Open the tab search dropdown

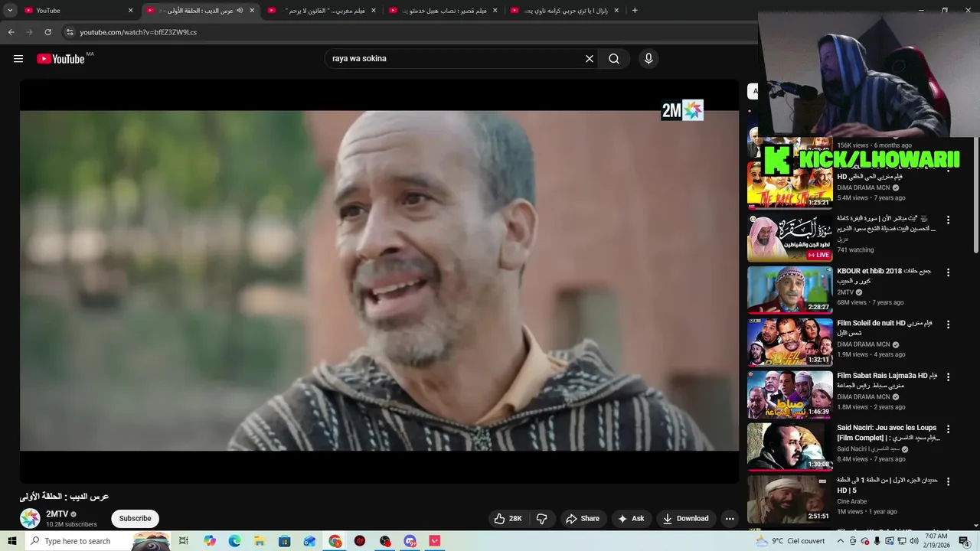pyautogui.click(x=10, y=11)
